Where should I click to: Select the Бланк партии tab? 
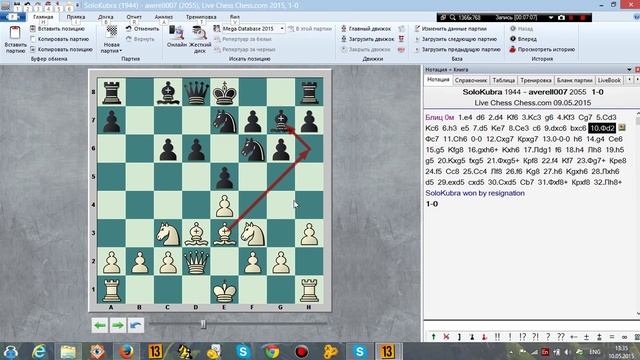coord(574,80)
